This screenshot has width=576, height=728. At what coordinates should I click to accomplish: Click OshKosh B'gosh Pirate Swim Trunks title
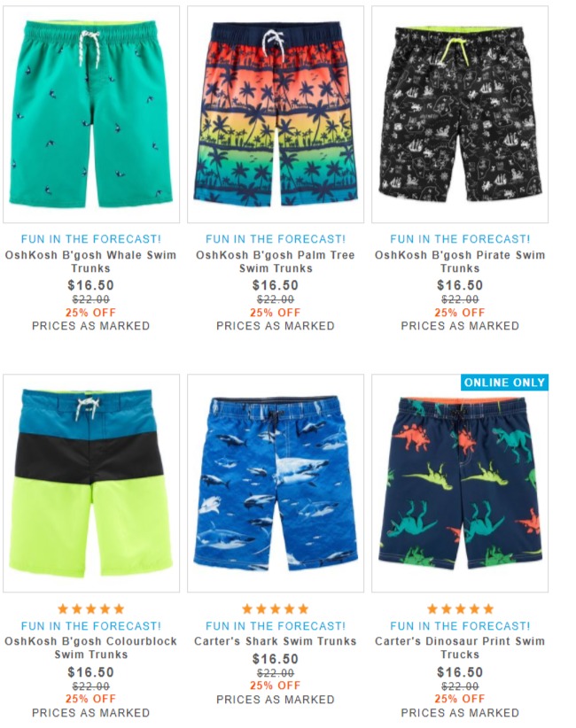click(x=460, y=261)
